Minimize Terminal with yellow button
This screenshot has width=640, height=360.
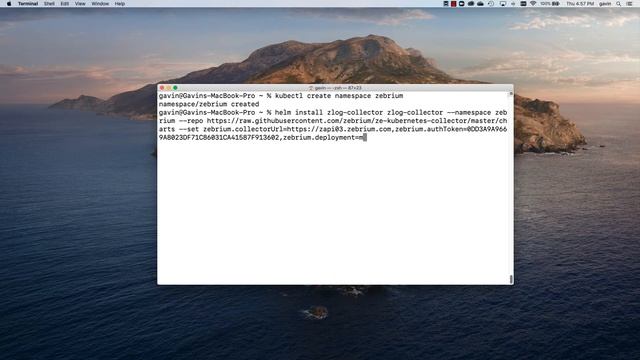169,88
